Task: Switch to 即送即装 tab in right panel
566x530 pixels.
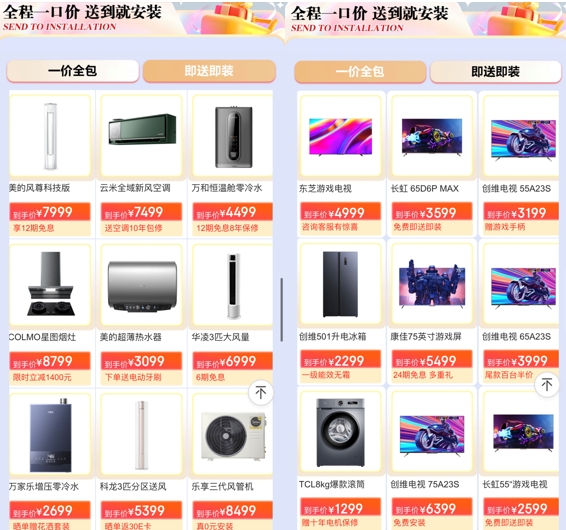Action: point(495,71)
